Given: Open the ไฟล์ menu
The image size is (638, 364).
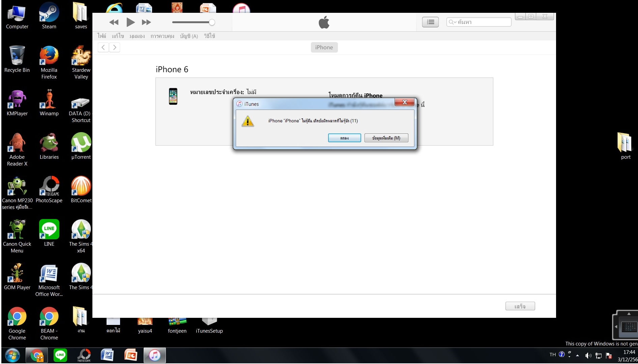Looking at the screenshot, I should [x=101, y=36].
